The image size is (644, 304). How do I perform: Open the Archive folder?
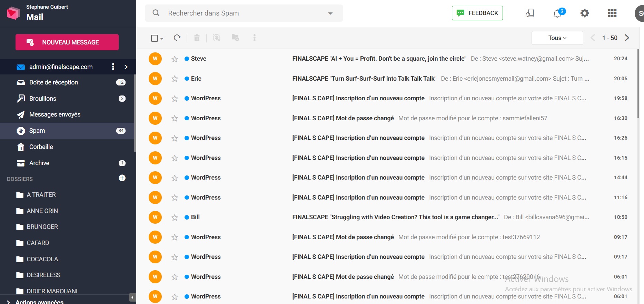pyautogui.click(x=67, y=163)
